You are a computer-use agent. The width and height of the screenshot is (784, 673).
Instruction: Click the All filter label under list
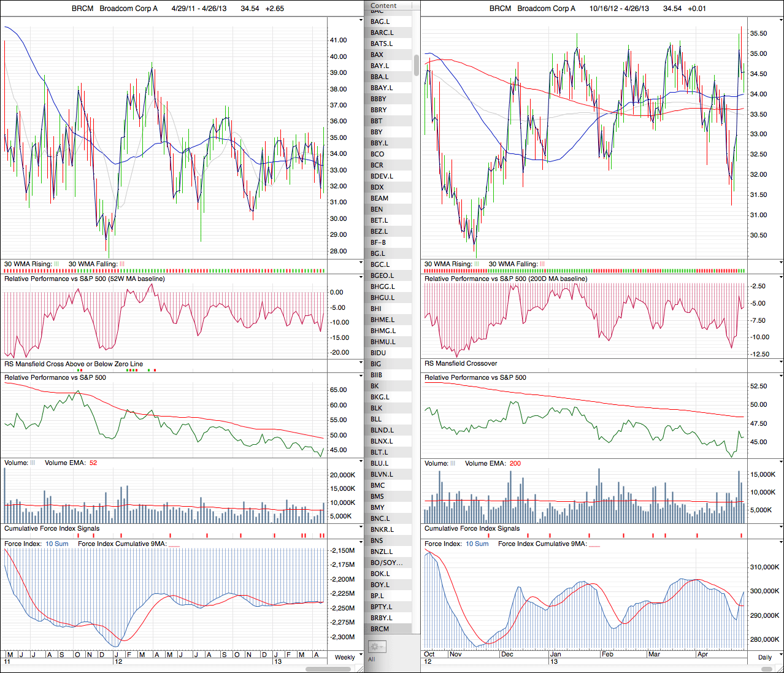[x=371, y=660]
